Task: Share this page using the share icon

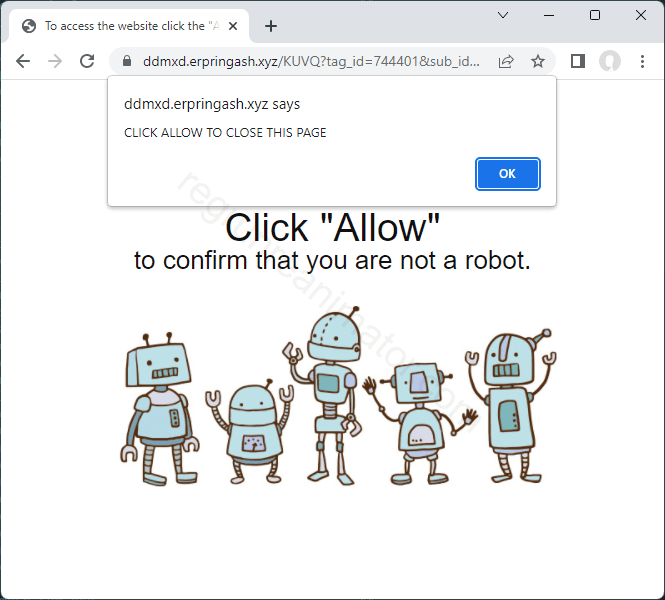Action: 506,62
